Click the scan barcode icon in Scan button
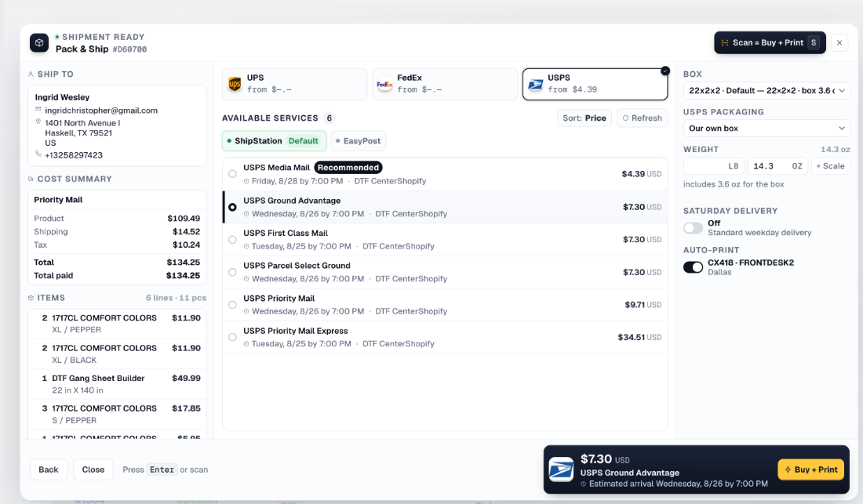 725,43
